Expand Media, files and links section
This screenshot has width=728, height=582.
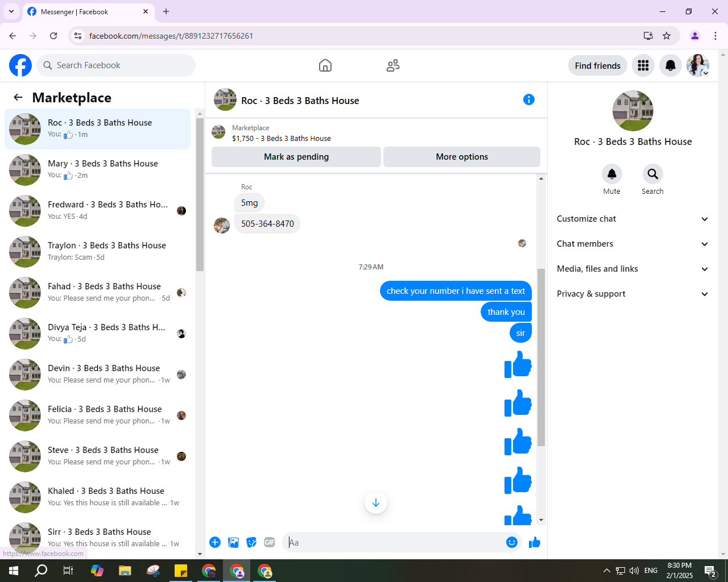click(x=633, y=269)
